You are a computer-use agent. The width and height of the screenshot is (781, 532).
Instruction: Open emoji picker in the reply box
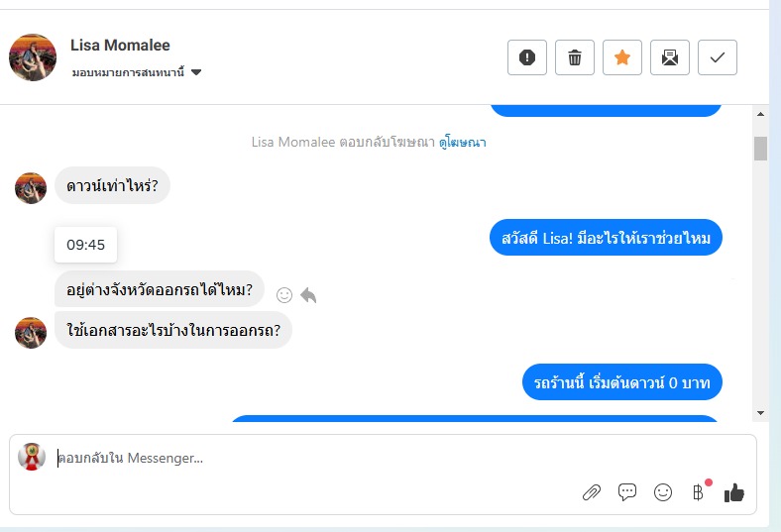click(663, 492)
